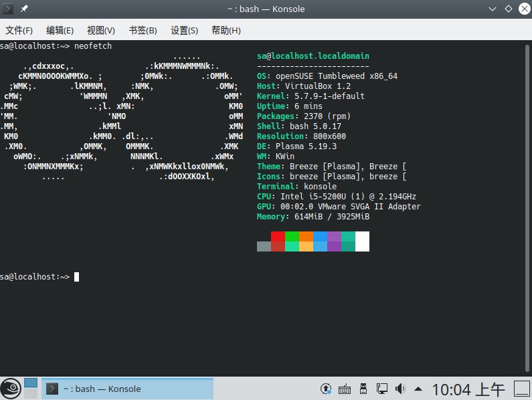Maximize Konsole using the diamond icon
Viewport: 532px width, 400px height.
click(x=509, y=9)
